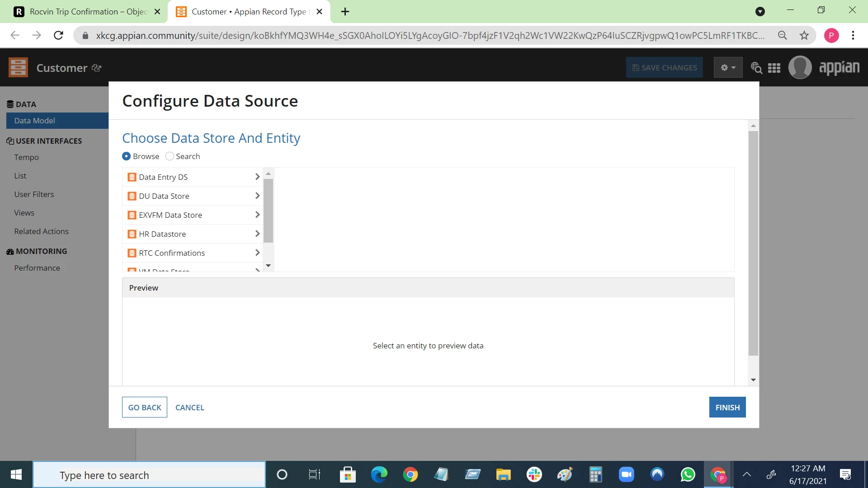Open a new browser tab
The image size is (868, 488).
tap(345, 12)
